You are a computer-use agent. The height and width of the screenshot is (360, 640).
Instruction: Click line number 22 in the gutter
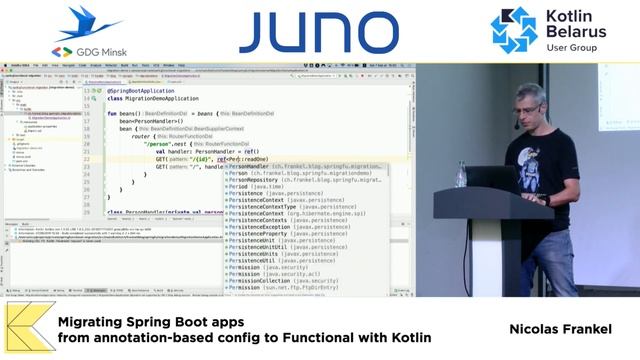coord(87,159)
